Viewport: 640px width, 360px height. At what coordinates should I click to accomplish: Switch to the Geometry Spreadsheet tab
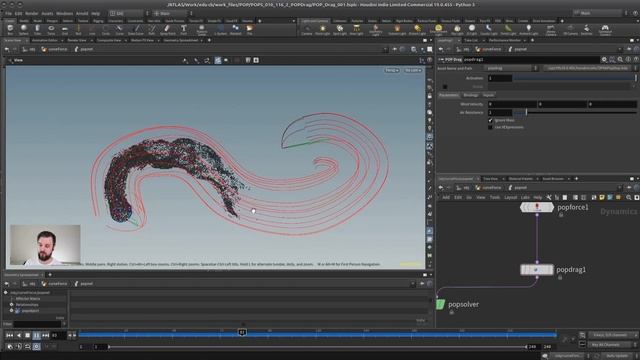pos(181,40)
